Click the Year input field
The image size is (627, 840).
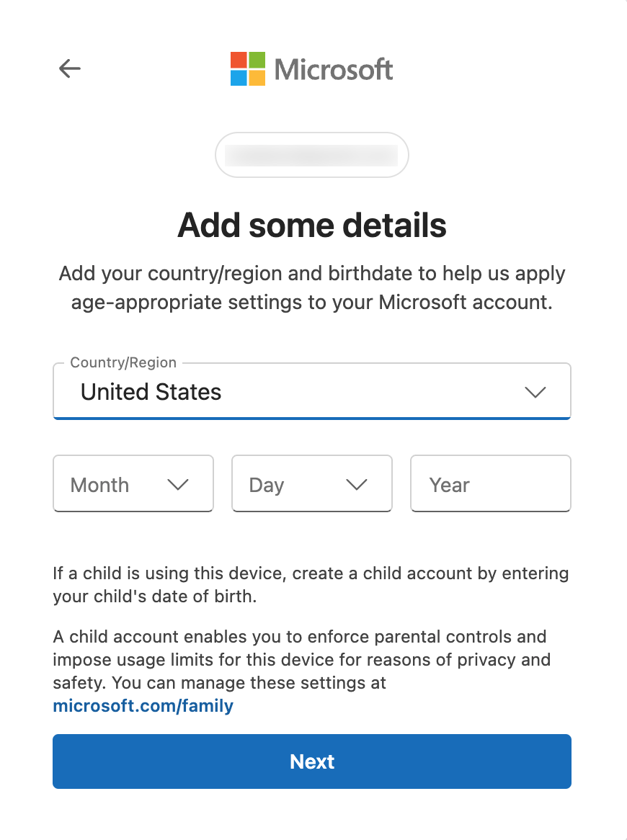[x=490, y=484]
